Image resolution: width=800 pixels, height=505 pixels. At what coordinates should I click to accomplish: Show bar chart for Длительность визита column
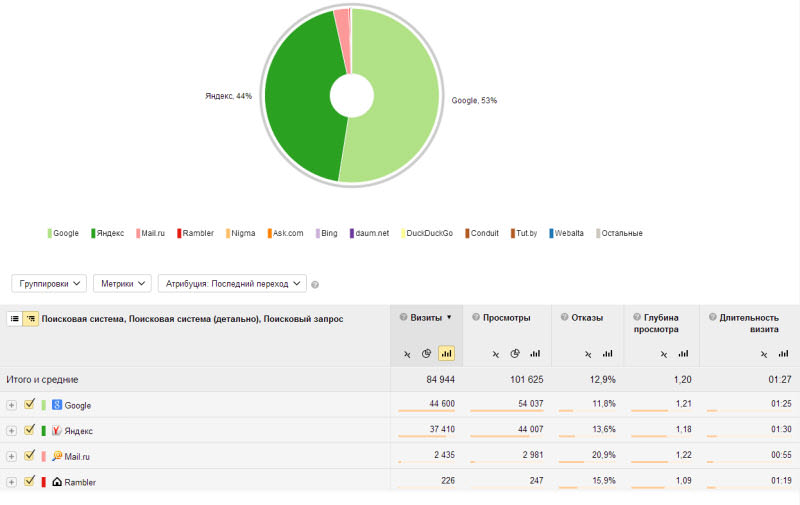pos(783,353)
